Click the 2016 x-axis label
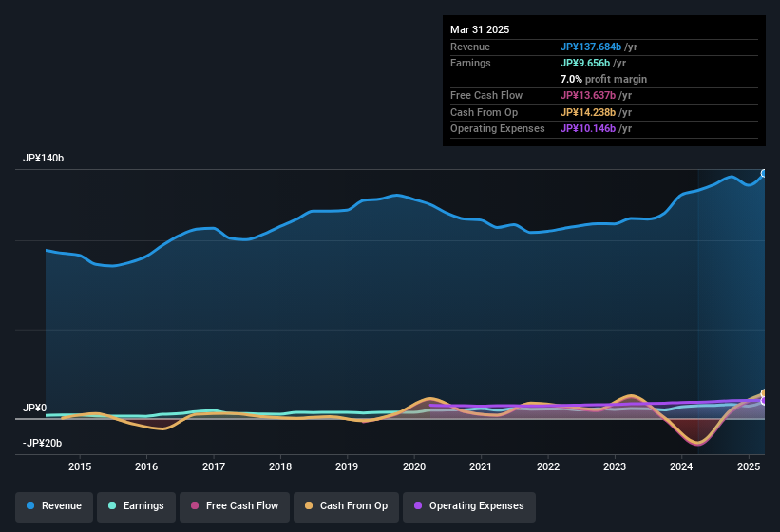Screen dimensions: 780x532 click(146, 466)
